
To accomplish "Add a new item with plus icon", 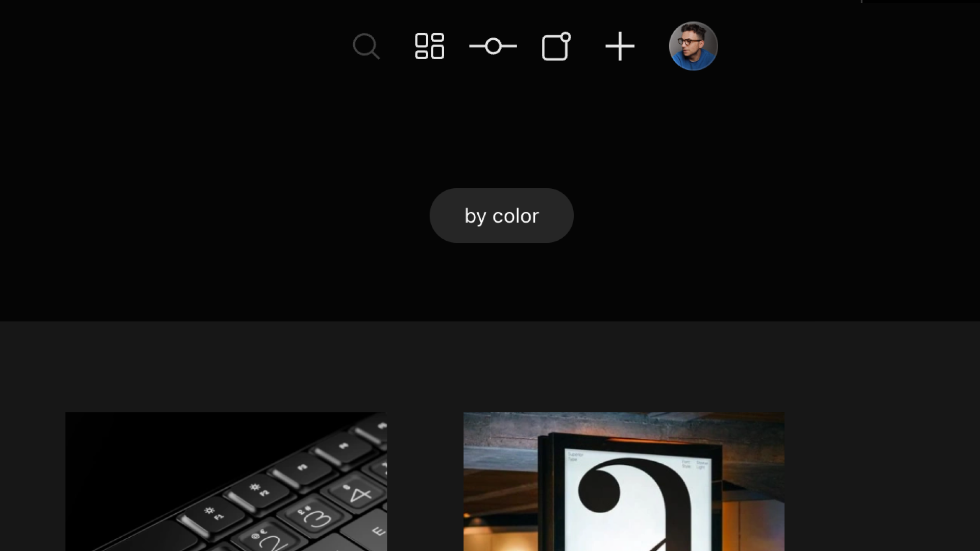I will point(619,46).
